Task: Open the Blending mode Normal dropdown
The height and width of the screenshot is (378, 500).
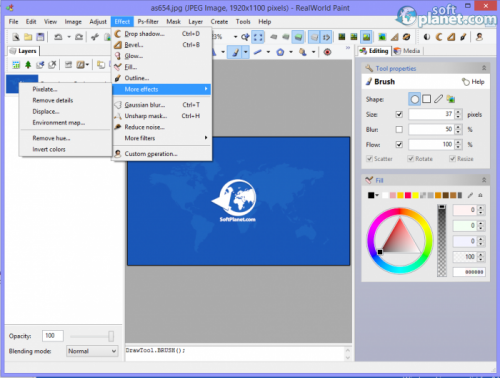Action: (x=92, y=351)
